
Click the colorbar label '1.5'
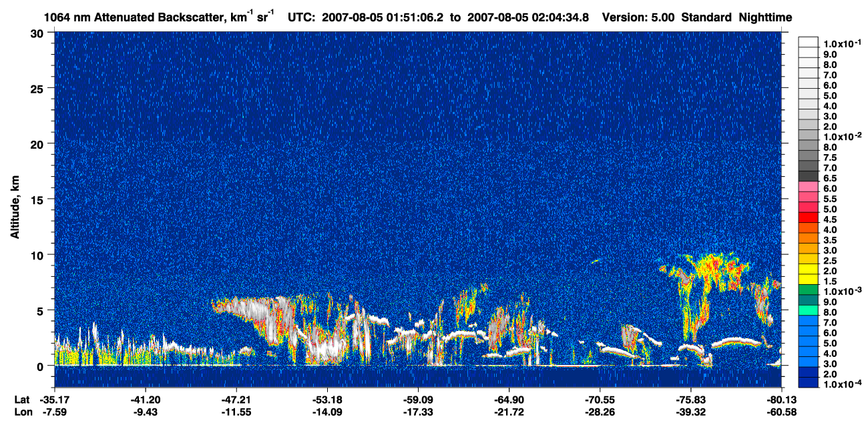tap(829, 281)
